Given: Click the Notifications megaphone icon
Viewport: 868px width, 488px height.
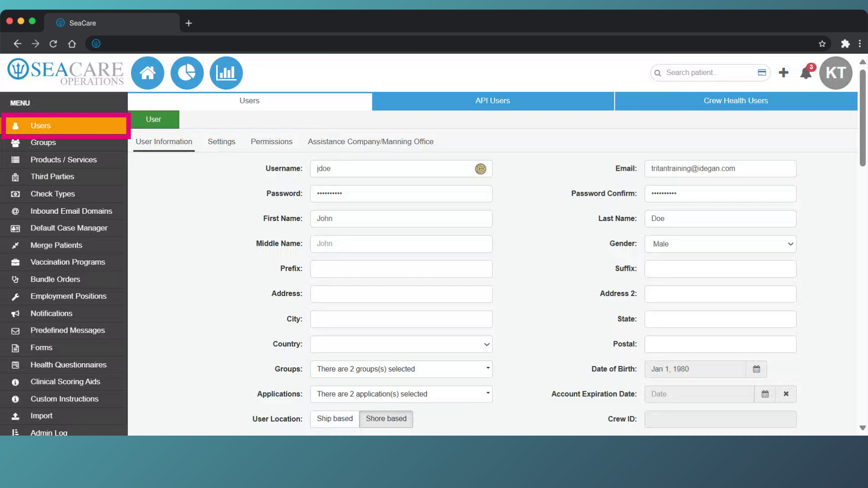Looking at the screenshot, I should [x=15, y=314].
